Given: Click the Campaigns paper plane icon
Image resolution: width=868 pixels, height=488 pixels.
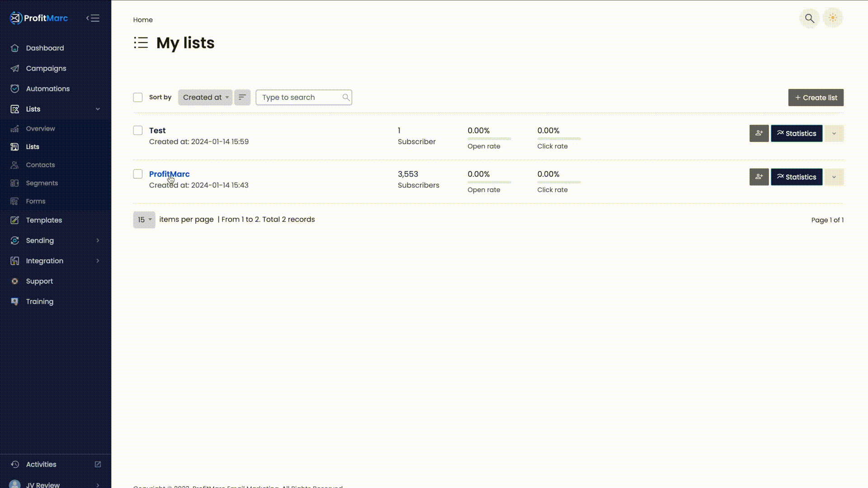Looking at the screenshot, I should click(15, 68).
